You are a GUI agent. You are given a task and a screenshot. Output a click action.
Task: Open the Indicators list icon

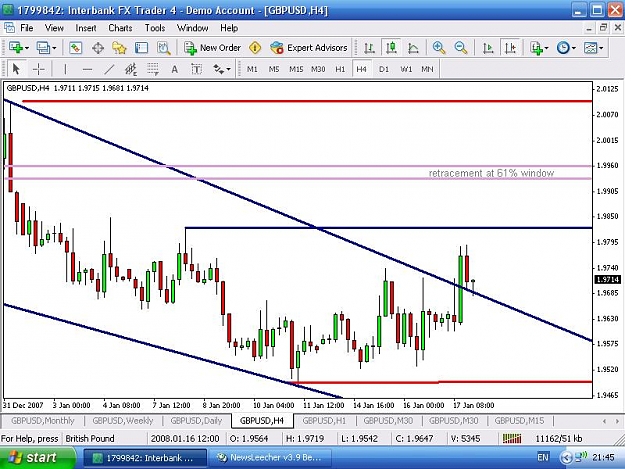tap(536, 48)
